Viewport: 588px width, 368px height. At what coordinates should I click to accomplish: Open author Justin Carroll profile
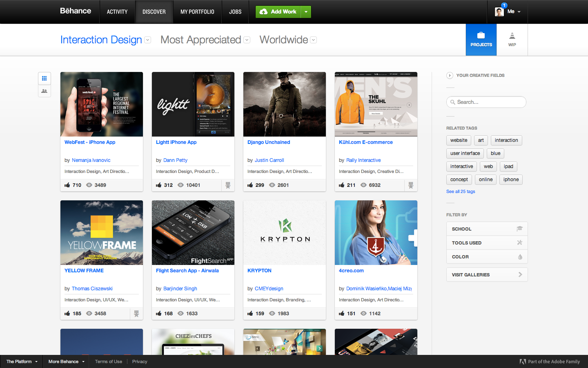[269, 160]
